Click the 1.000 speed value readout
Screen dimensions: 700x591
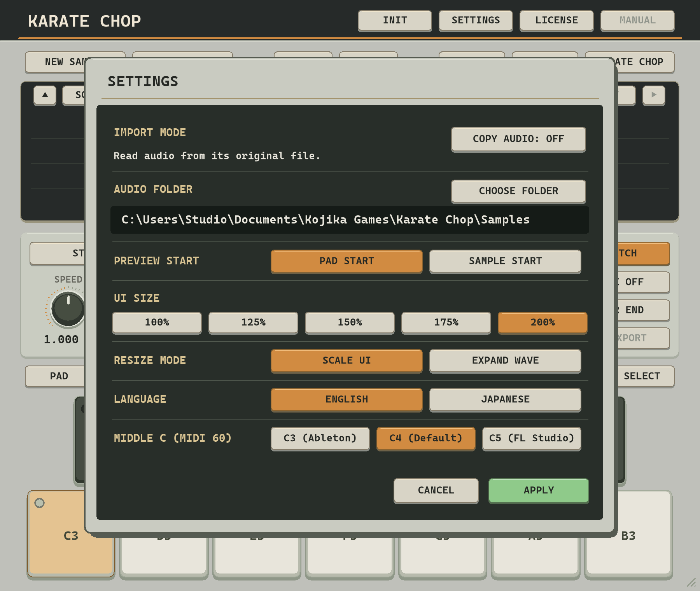[61, 339]
